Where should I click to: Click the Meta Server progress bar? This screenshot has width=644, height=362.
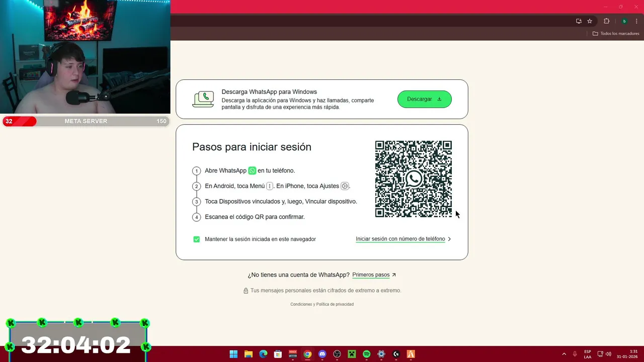[85, 121]
